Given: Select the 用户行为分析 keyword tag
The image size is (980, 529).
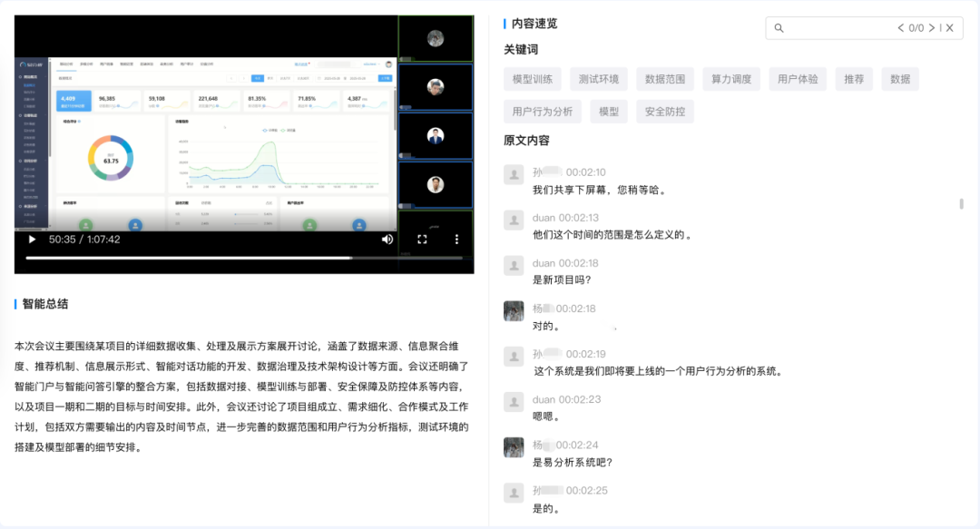Looking at the screenshot, I should (543, 112).
